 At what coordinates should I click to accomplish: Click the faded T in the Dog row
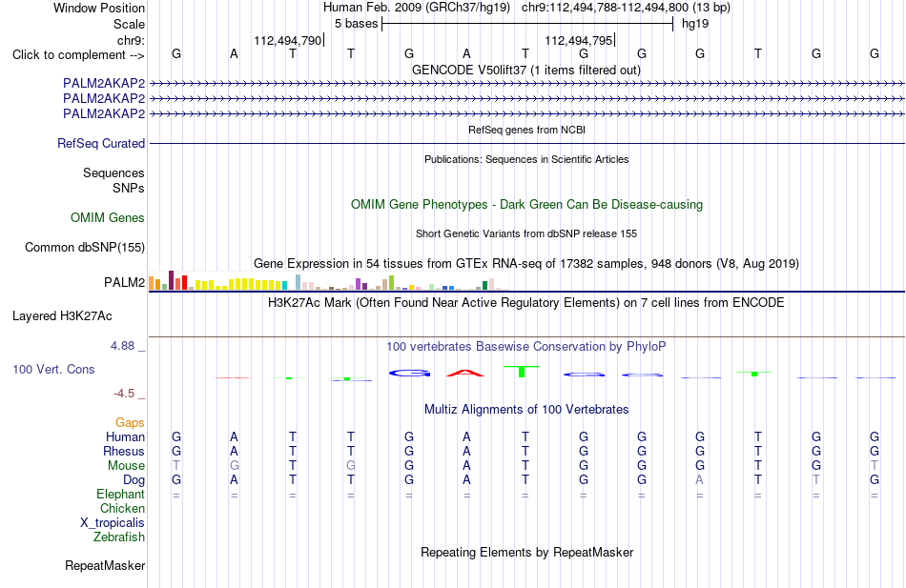[815, 479]
